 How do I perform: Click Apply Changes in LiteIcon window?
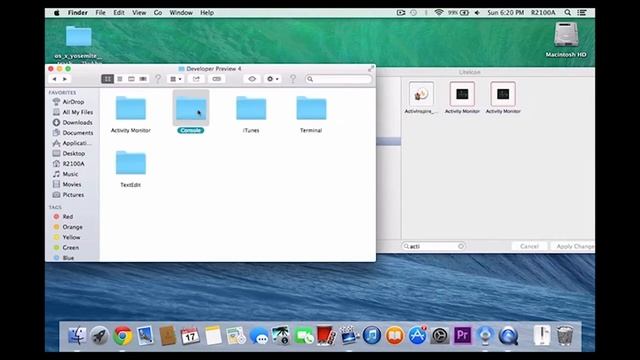(573, 246)
